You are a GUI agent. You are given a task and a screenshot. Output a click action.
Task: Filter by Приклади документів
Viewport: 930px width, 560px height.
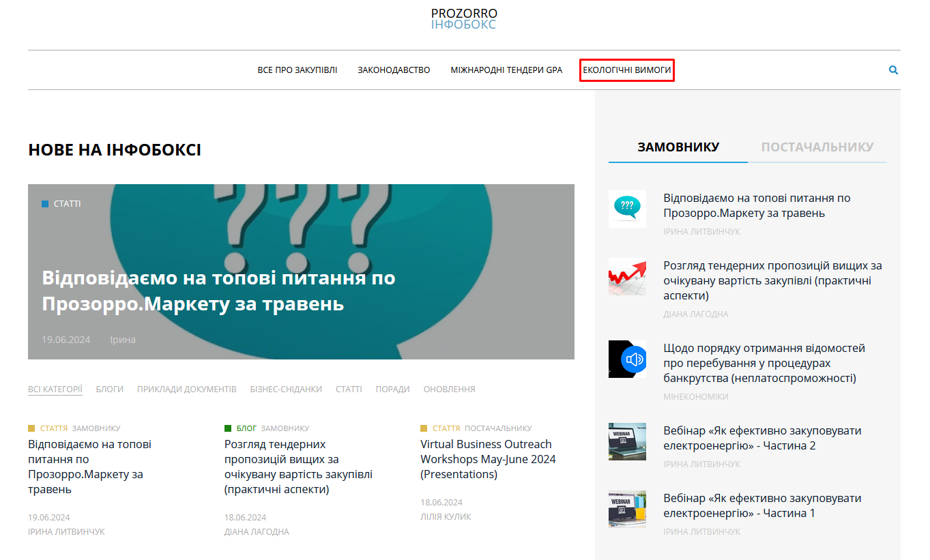click(x=187, y=389)
